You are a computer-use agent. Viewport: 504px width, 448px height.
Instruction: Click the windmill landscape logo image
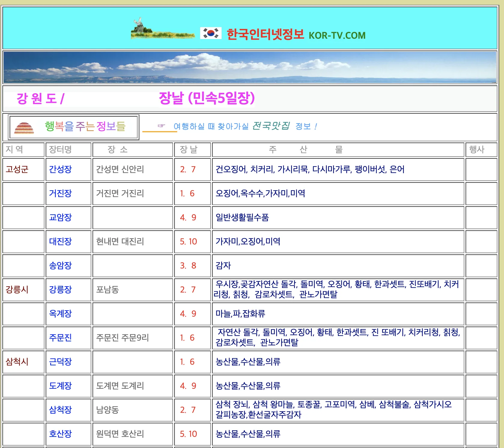(163, 29)
